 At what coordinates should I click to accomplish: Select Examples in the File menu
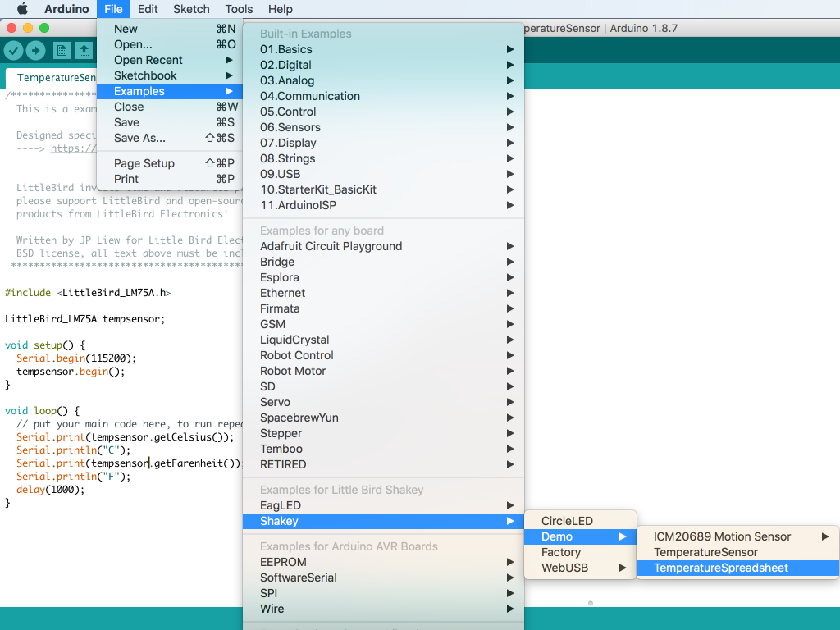point(170,91)
